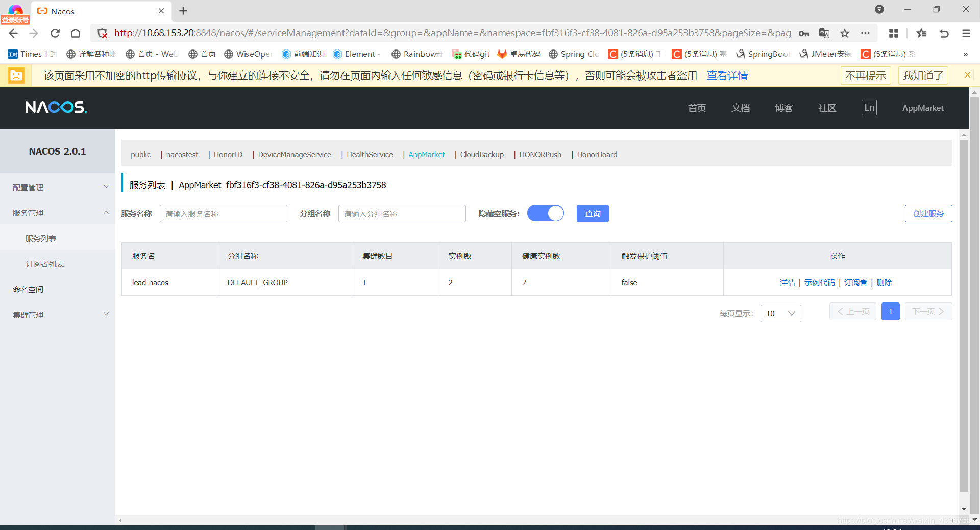Open the browser apps grid icon

click(x=894, y=33)
